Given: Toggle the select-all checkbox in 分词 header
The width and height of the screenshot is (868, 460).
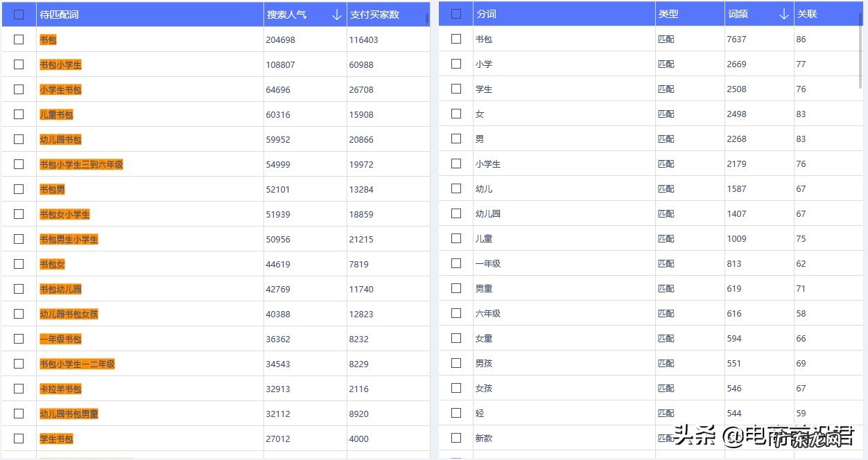Looking at the screenshot, I should point(455,13).
